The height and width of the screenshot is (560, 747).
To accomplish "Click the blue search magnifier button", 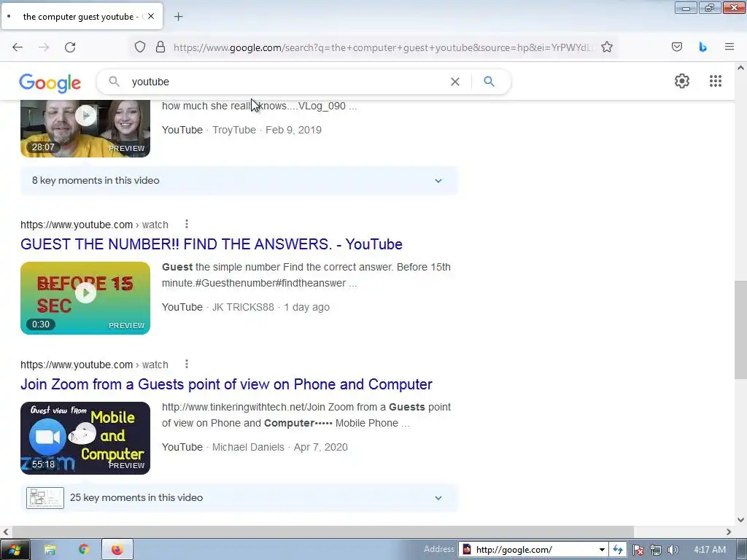I will (489, 82).
